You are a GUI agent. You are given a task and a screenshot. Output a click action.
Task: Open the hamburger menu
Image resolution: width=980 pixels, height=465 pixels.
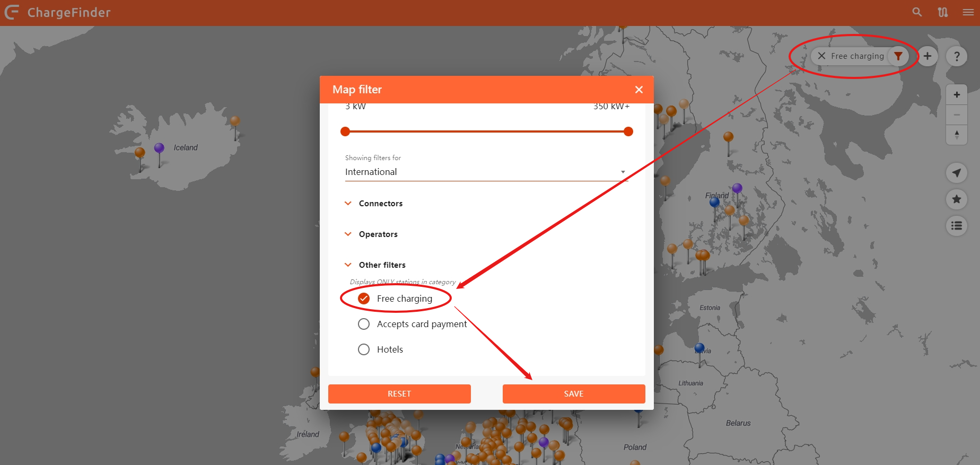[x=968, y=12]
